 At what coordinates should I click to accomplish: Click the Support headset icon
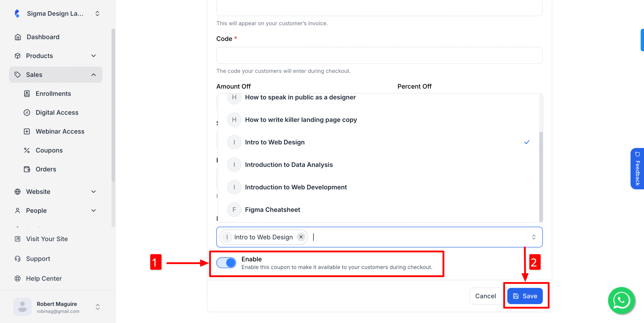tap(18, 259)
